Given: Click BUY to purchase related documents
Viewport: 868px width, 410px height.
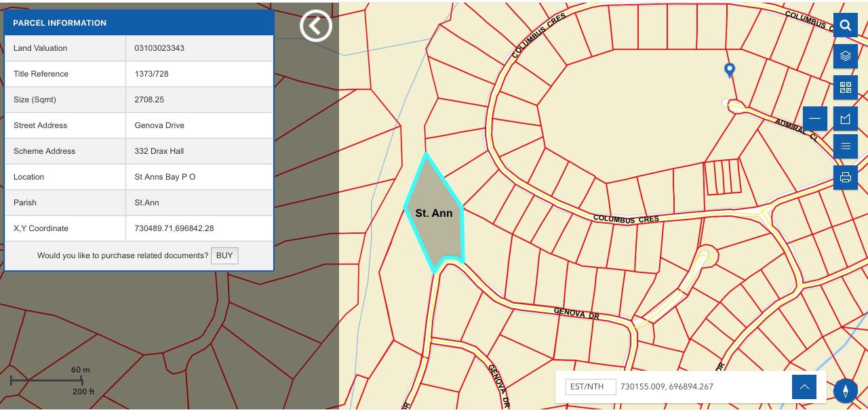Looking at the screenshot, I should [224, 255].
